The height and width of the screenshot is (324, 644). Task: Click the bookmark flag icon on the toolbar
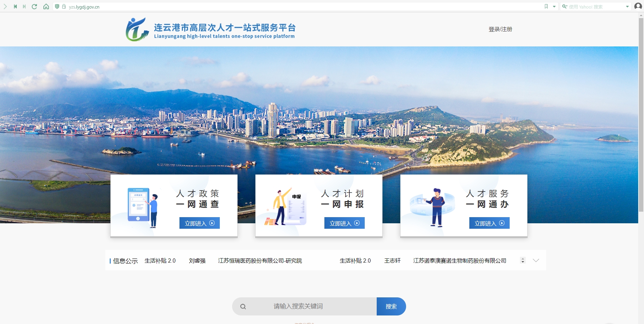coord(546,6)
